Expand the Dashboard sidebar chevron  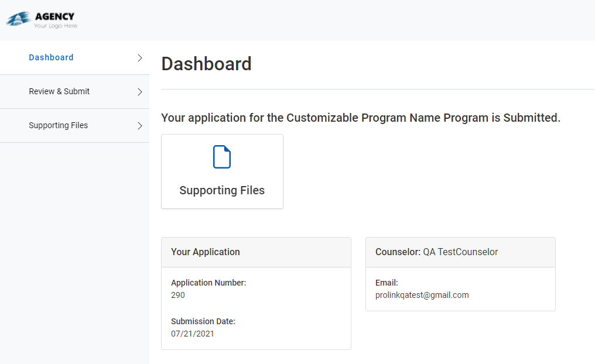pyautogui.click(x=139, y=57)
